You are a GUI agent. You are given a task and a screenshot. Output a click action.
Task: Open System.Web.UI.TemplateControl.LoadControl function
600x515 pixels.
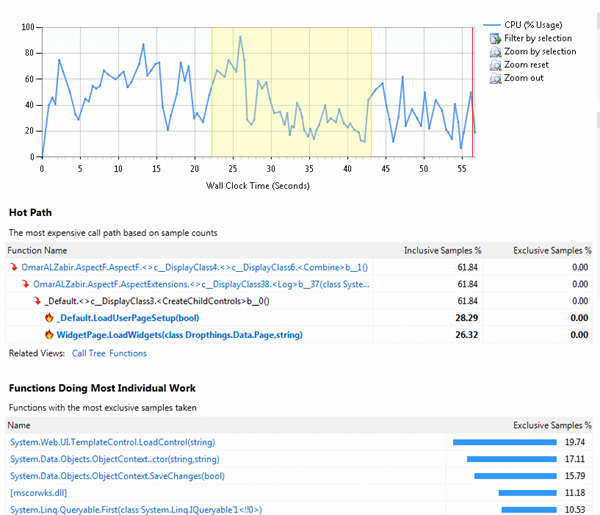[112, 441]
